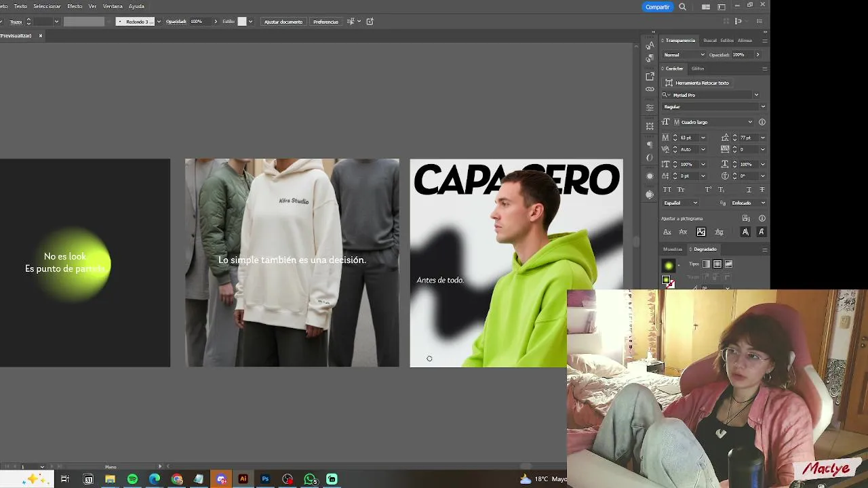This screenshot has width=868, height=488.
Task: Click the Ajustar a pictograma info icon
Action: click(762, 218)
